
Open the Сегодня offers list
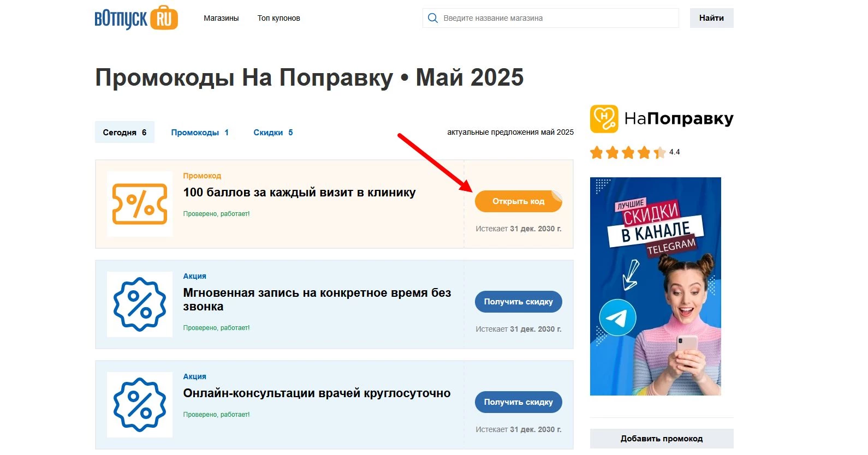(124, 132)
